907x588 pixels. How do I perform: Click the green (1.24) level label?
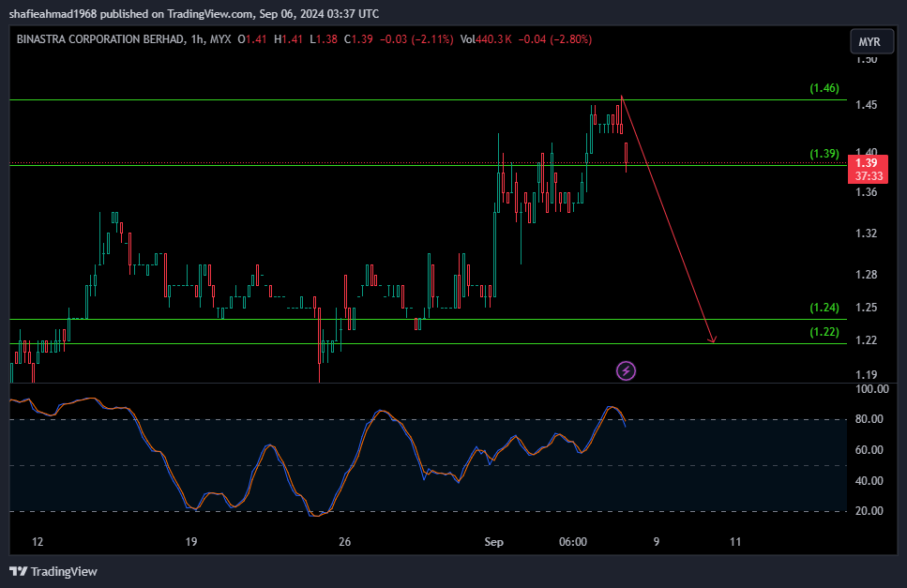tap(824, 307)
